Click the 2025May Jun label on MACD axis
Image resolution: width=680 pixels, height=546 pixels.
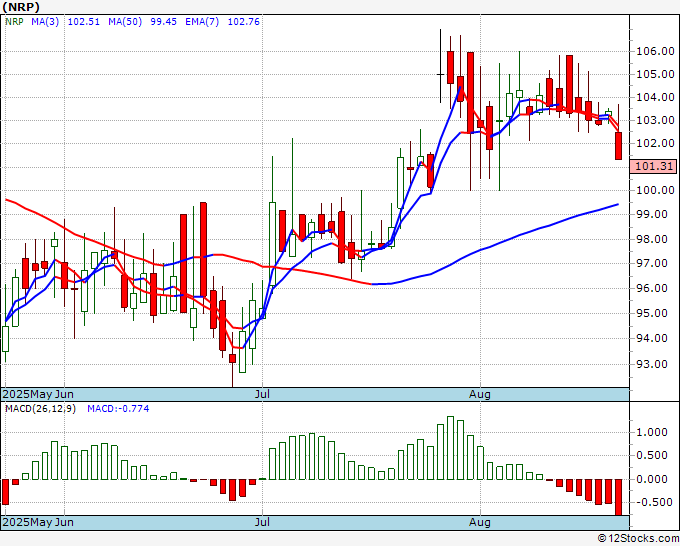[x=38, y=522]
